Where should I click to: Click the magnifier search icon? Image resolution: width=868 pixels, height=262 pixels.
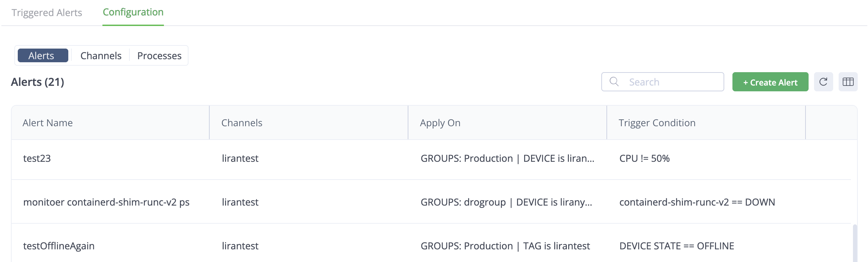(614, 82)
